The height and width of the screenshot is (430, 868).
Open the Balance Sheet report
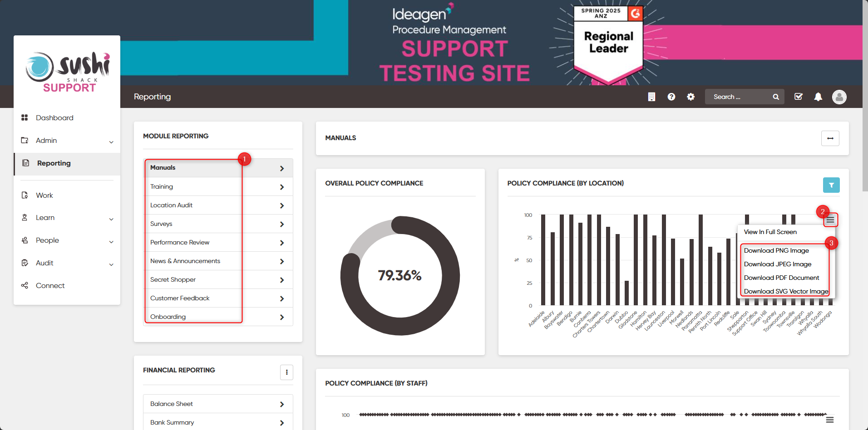click(x=218, y=404)
